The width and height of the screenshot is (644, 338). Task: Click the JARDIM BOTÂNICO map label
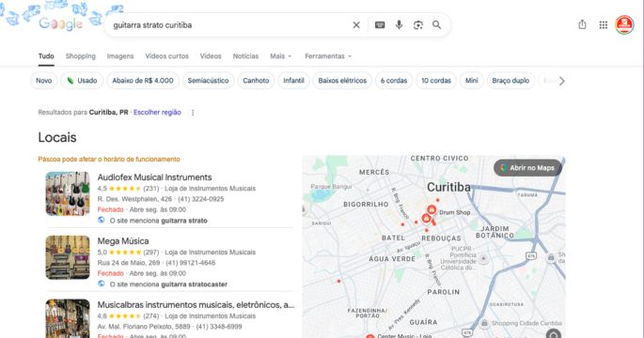coord(495,232)
